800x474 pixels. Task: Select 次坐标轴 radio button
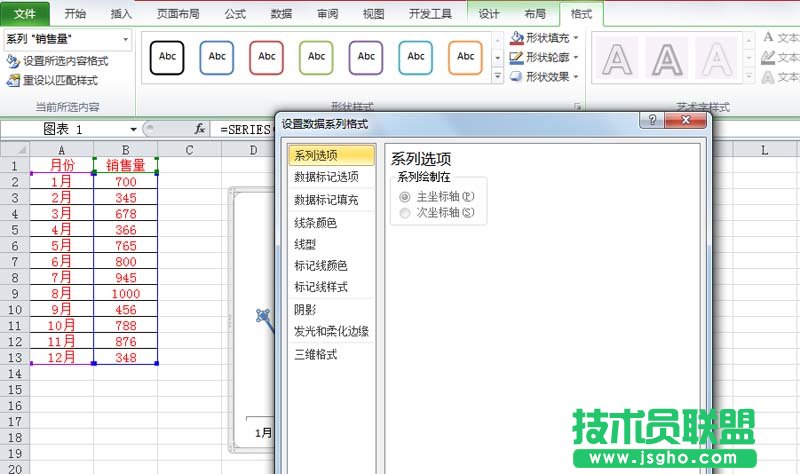(x=405, y=213)
